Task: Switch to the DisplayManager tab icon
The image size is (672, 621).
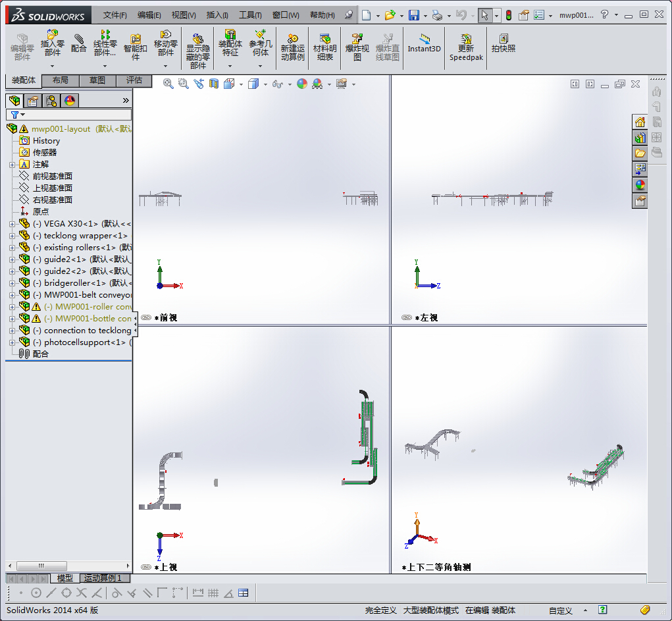Action: pyautogui.click(x=70, y=100)
